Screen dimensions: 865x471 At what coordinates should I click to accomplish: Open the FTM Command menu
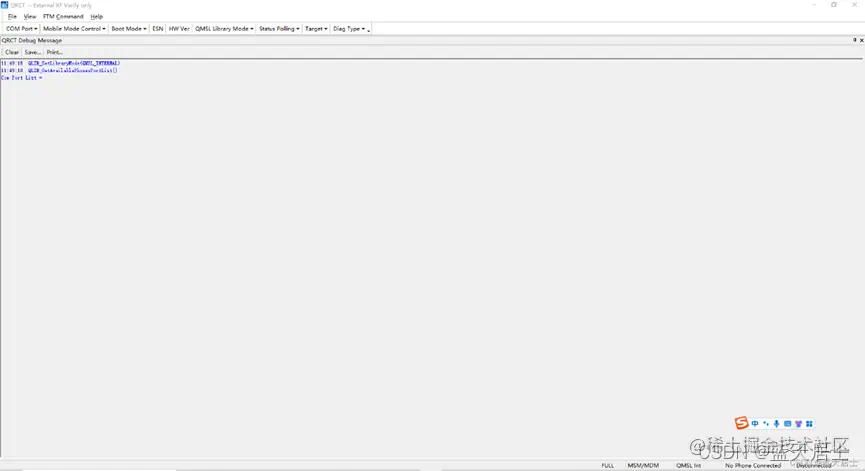63,17
